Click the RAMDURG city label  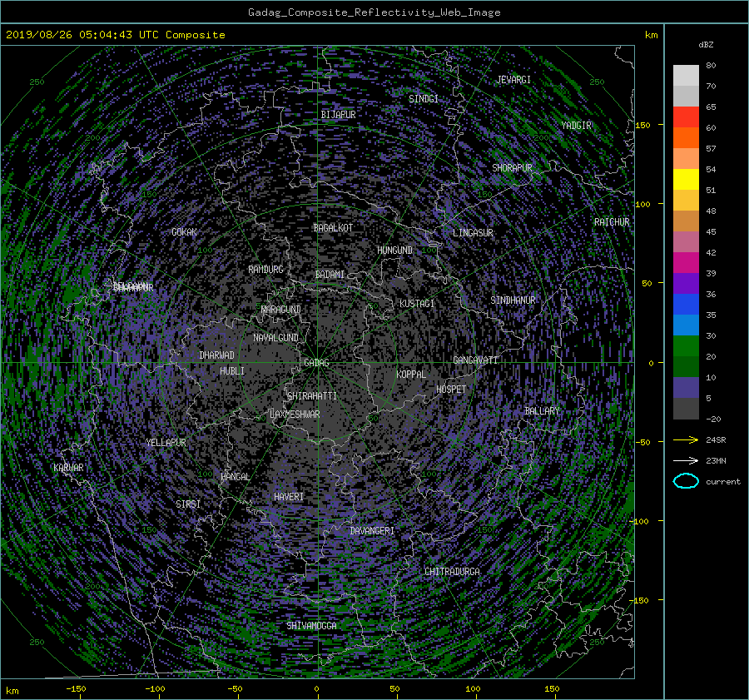(265, 270)
